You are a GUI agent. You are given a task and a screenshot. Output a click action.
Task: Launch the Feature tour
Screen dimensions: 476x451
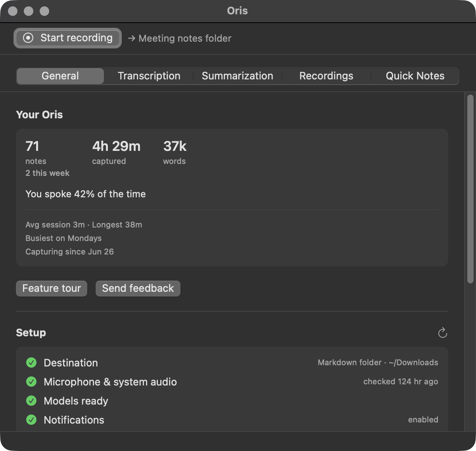tap(52, 288)
